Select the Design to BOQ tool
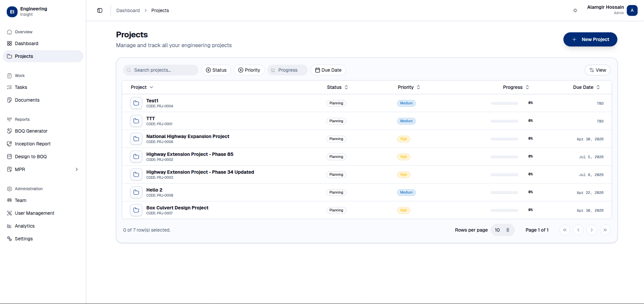This screenshot has width=644, height=304. (x=30, y=157)
